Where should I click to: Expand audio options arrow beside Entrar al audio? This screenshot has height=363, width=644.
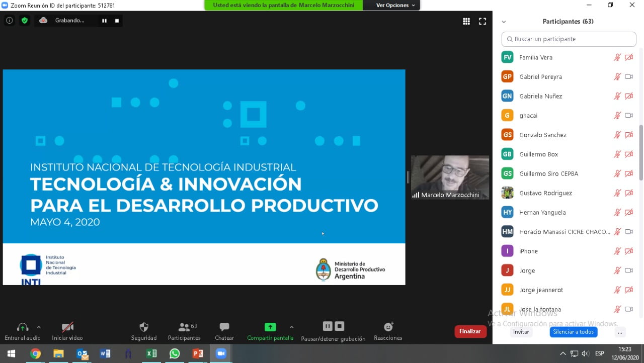click(x=39, y=327)
